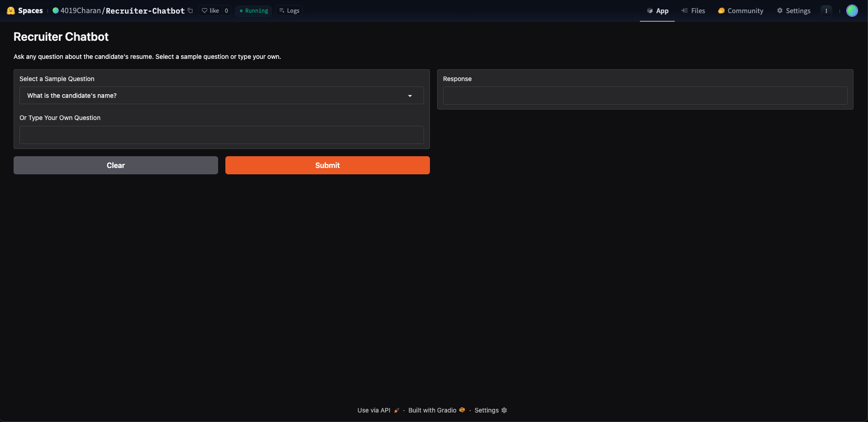Open the Running status indicator

tap(253, 10)
